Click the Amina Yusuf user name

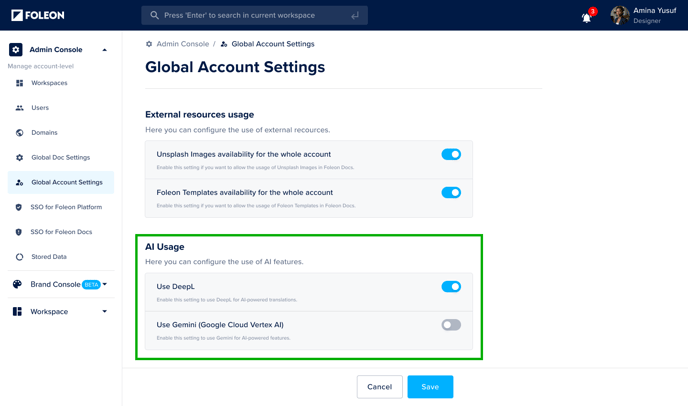(655, 11)
